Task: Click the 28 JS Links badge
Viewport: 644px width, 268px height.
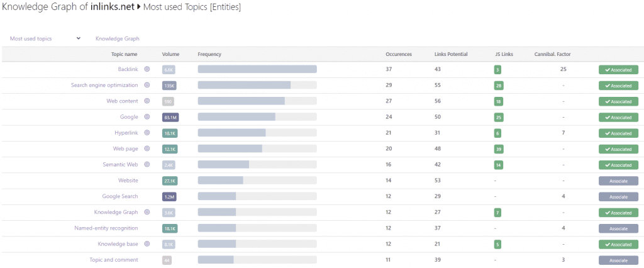Action: (x=499, y=86)
